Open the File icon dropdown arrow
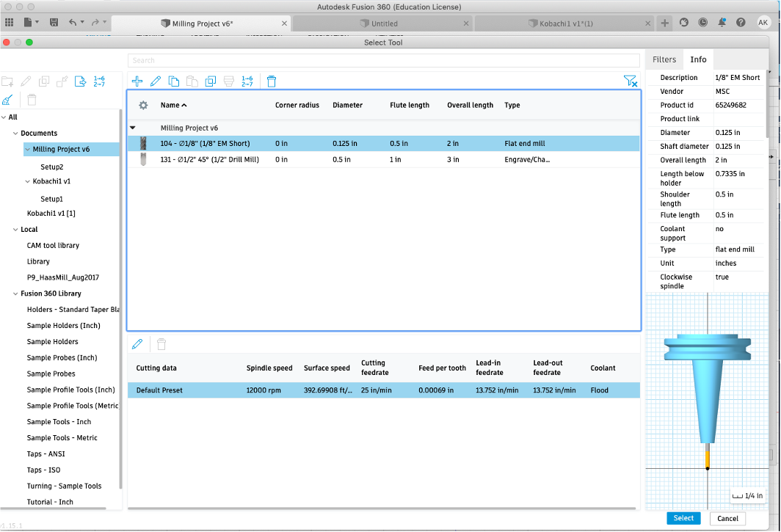The height and width of the screenshot is (532, 781). click(37, 23)
